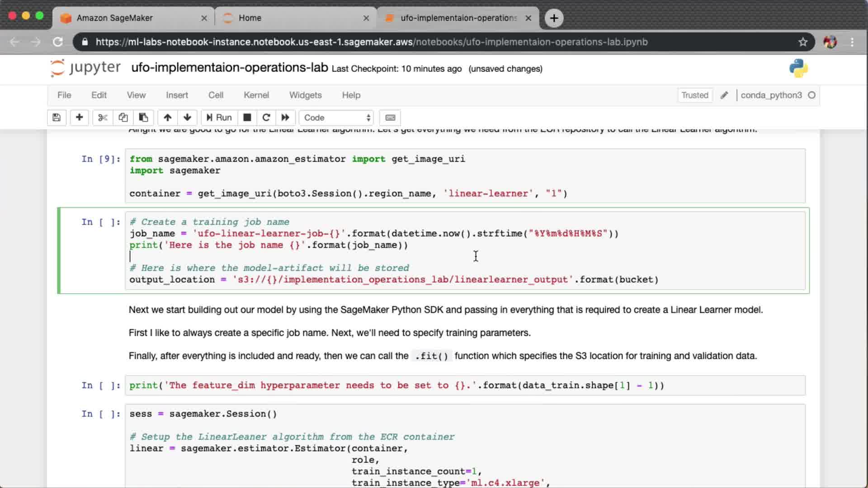
Task: Move selected cell up arrow
Action: point(167,117)
